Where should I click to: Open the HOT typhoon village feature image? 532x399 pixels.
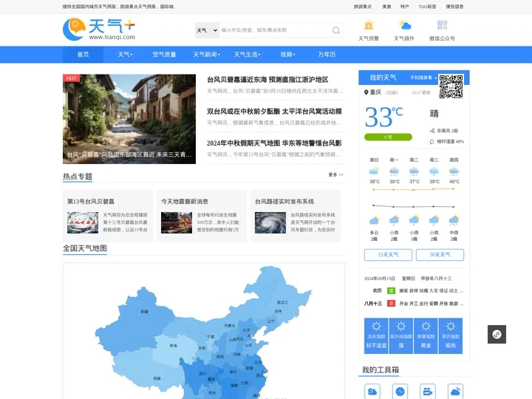(x=129, y=119)
